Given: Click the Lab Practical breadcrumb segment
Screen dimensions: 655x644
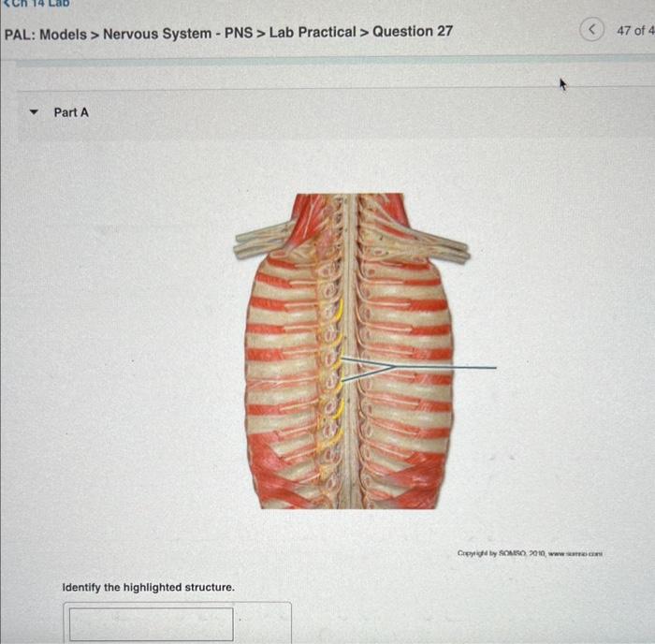Looking at the screenshot, I should click(313, 32).
